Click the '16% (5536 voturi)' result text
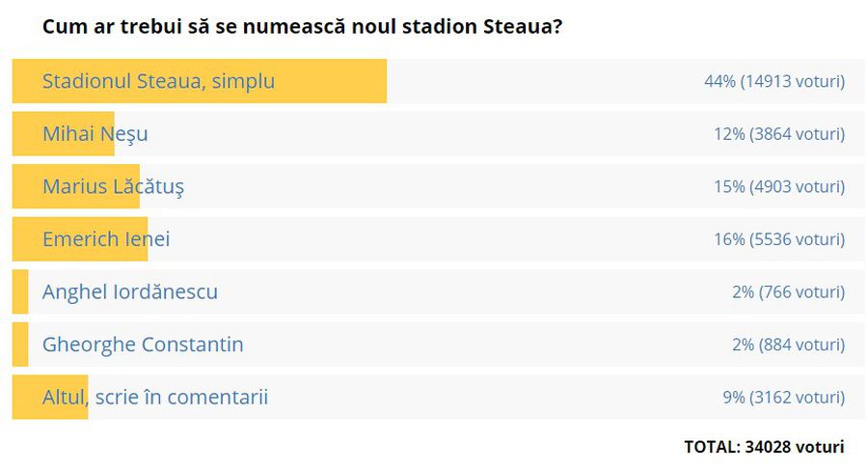Viewport: 868px width, 470px height. point(779,239)
